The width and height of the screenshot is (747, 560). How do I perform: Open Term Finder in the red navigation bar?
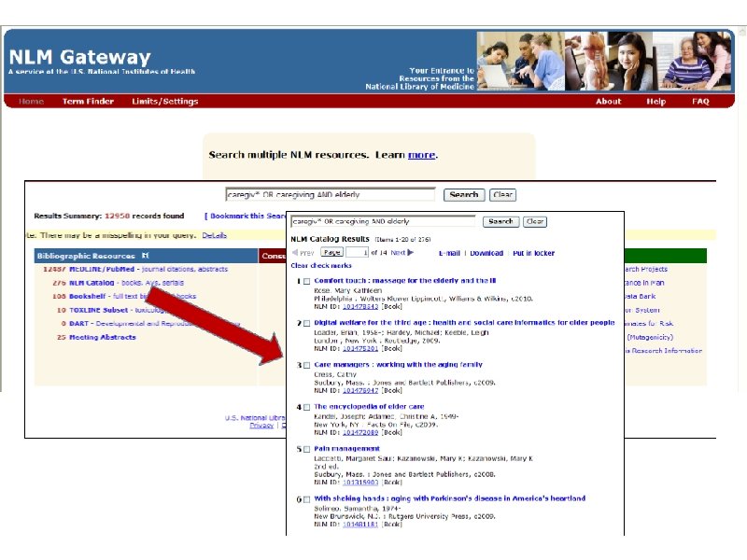point(88,102)
